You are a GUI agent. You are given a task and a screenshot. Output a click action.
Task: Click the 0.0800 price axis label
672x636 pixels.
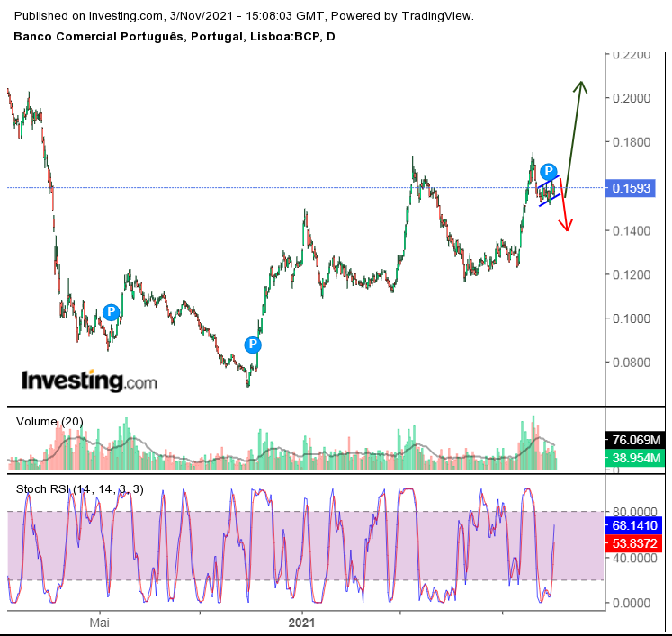tap(632, 363)
